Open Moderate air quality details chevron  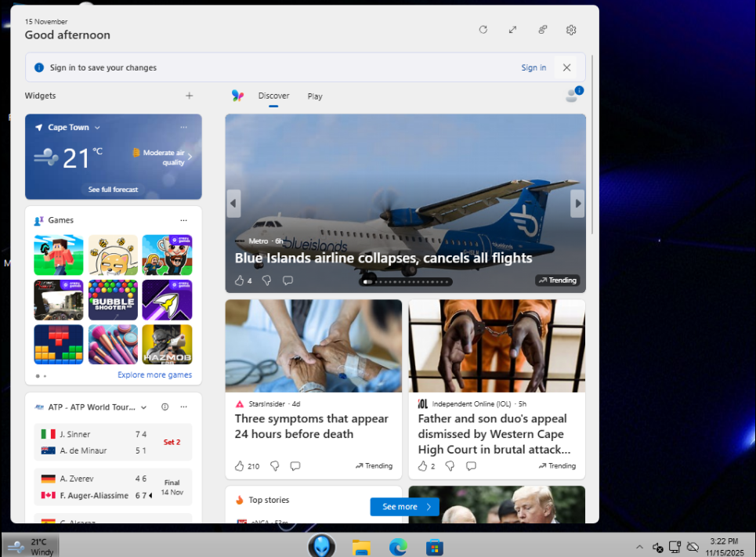[190, 157]
